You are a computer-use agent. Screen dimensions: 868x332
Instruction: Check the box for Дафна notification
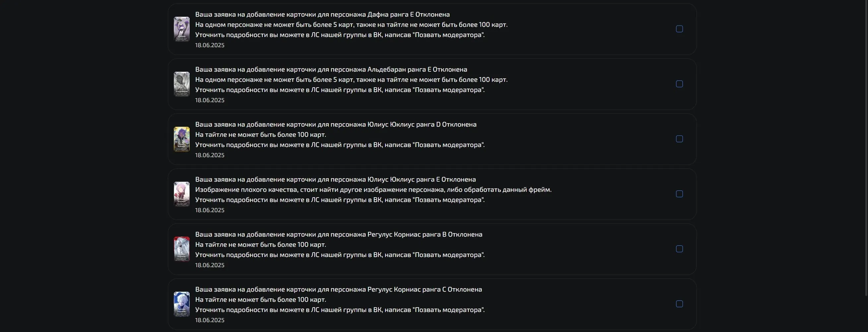(679, 29)
